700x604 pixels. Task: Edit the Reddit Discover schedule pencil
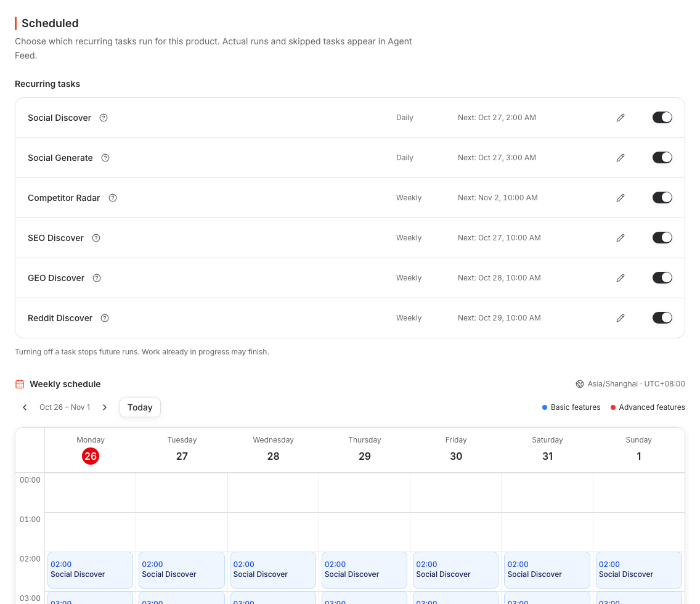tap(621, 318)
